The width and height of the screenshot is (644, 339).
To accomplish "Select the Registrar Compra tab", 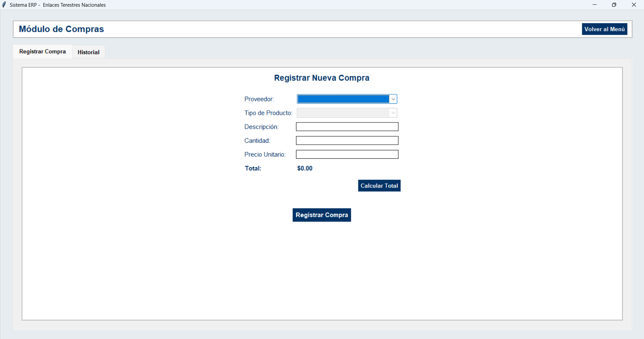I will tap(43, 51).
